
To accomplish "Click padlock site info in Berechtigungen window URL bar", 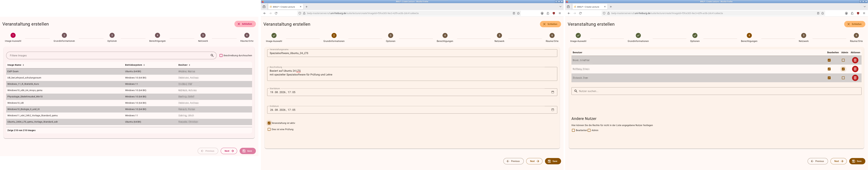I will tap(609, 13).
